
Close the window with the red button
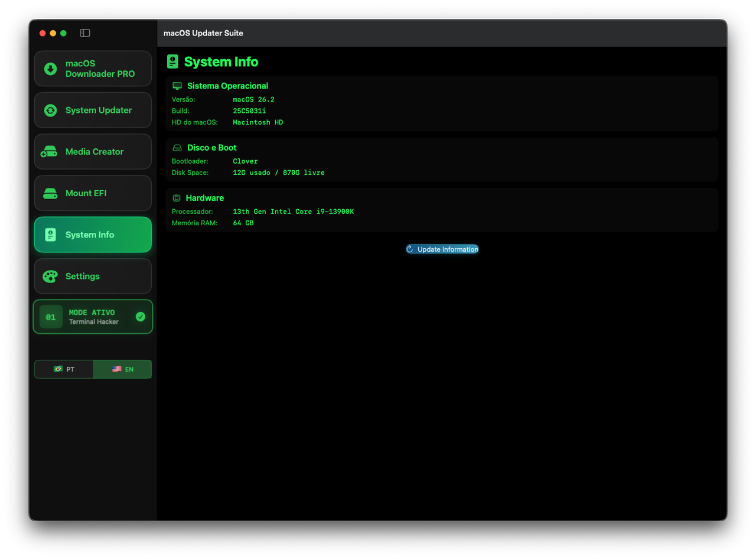pos(43,33)
